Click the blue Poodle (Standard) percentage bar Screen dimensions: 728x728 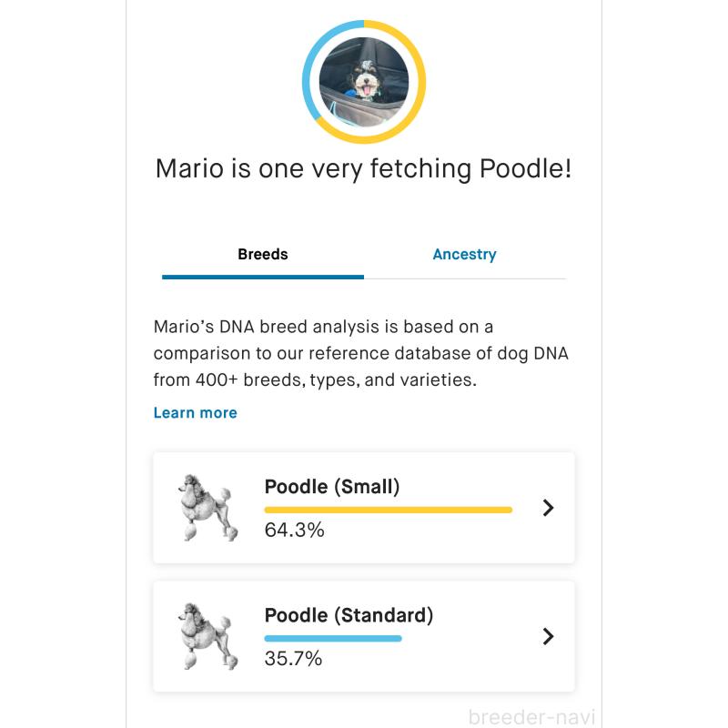[333, 638]
